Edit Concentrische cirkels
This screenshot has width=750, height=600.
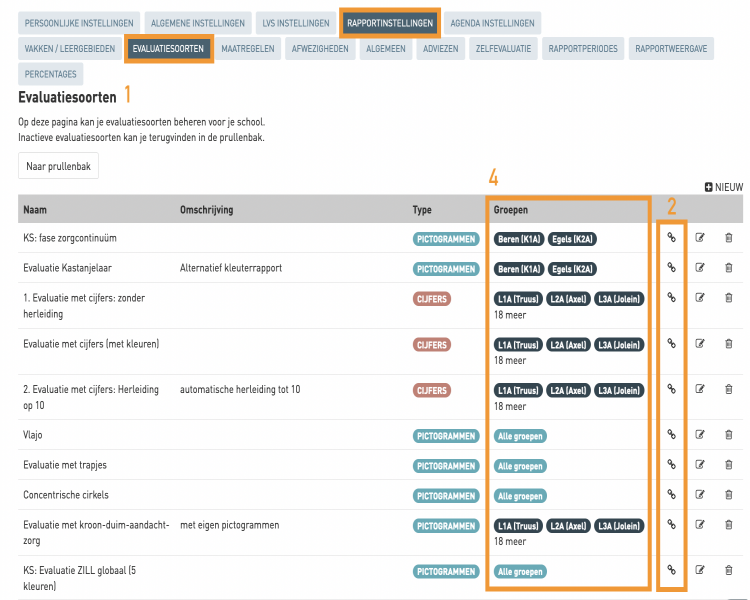(x=700, y=494)
